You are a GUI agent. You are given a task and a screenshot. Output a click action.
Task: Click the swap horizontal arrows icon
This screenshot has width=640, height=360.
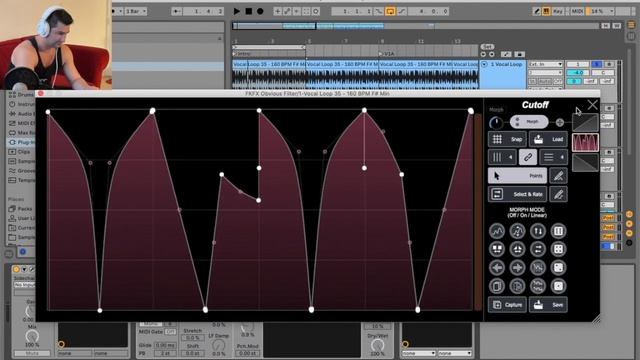(538, 249)
